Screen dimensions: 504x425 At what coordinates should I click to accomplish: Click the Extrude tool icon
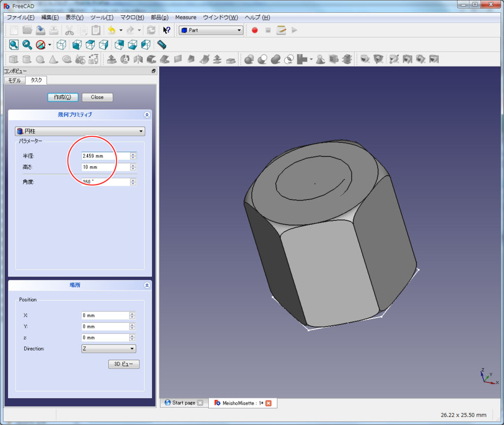(112, 59)
